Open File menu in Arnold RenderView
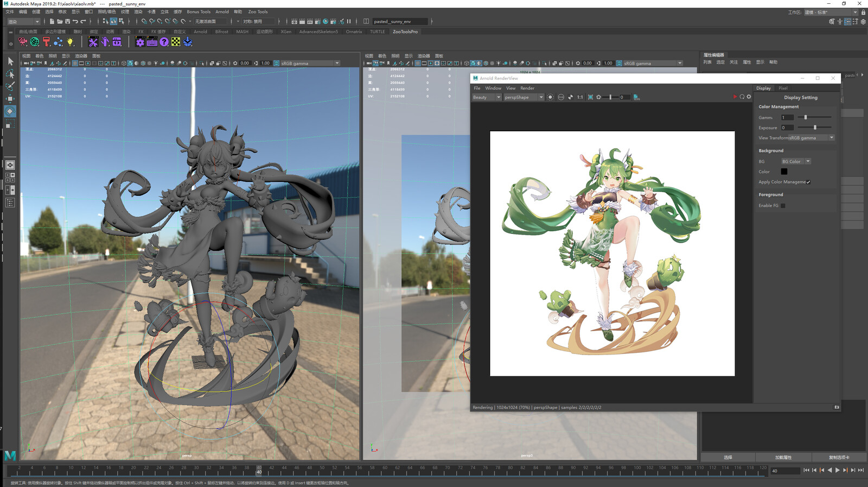 point(477,88)
